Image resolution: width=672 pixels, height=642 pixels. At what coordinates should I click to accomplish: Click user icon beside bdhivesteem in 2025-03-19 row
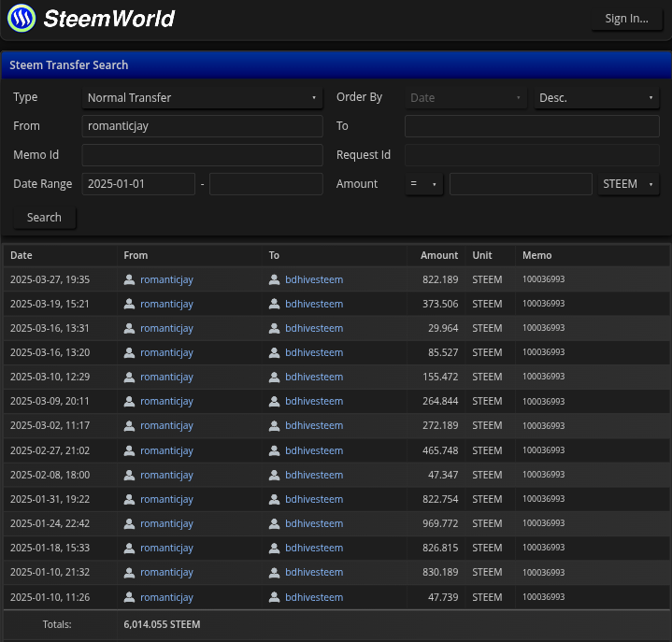[274, 304]
